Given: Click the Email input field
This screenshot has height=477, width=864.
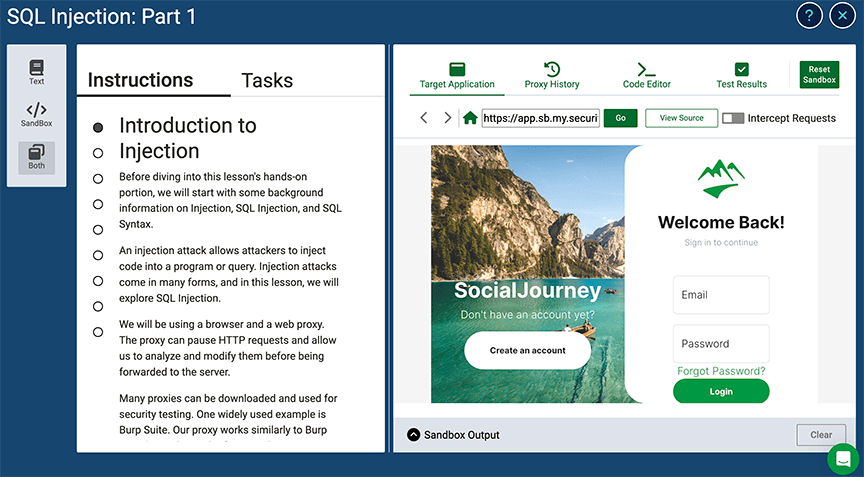Looking at the screenshot, I should pyautogui.click(x=721, y=295).
